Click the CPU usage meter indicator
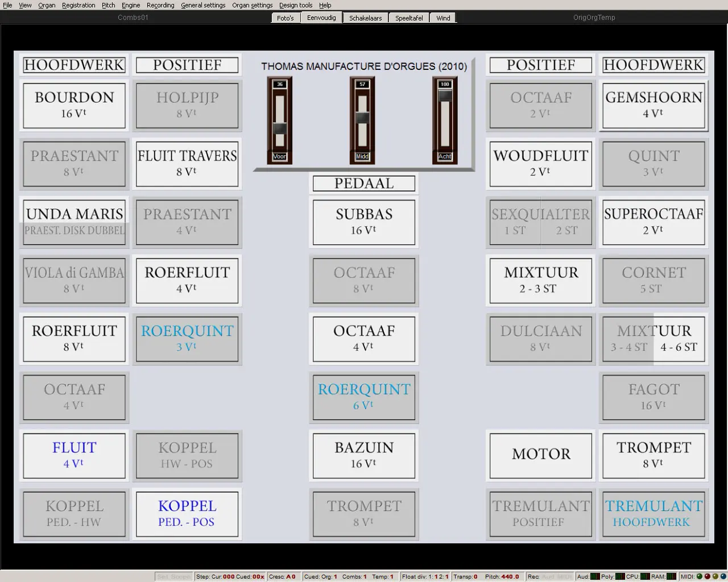This screenshot has height=582, width=728. click(x=646, y=576)
